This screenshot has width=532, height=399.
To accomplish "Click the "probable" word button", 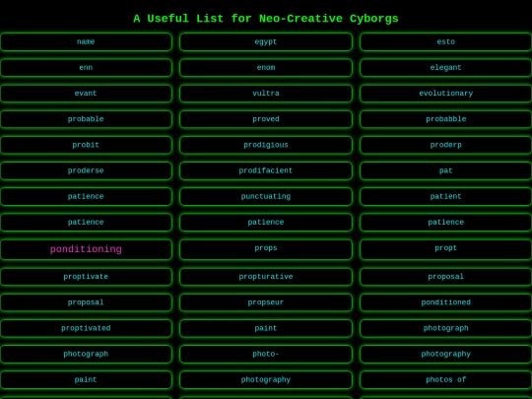I will tap(86, 119).
